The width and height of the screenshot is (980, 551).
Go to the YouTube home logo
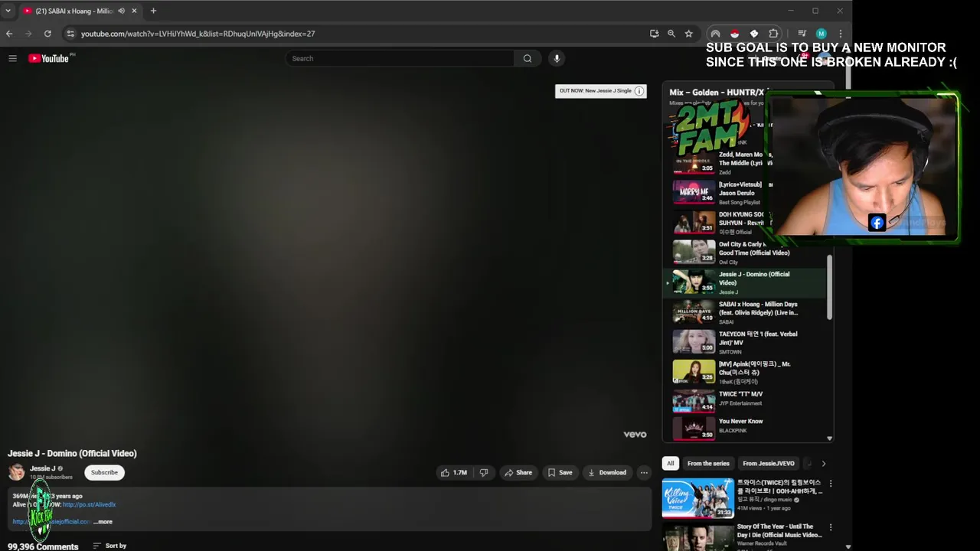(x=49, y=58)
